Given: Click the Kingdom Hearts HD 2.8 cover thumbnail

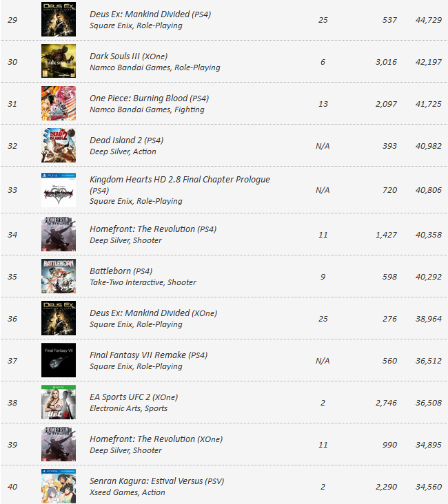Looking at the screenshot, I should [59, 190].
